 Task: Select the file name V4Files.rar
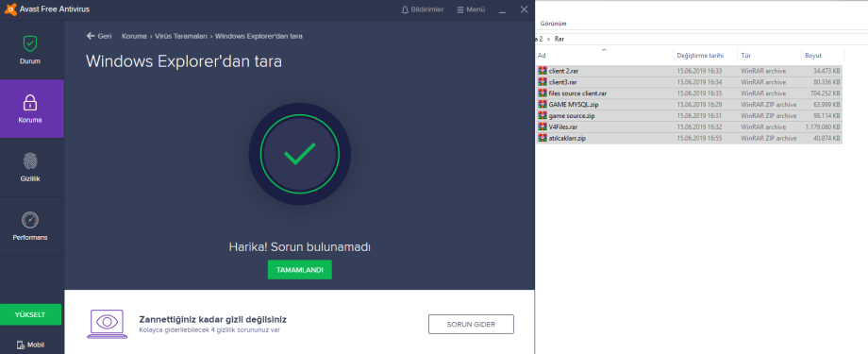tap(563, 126)
